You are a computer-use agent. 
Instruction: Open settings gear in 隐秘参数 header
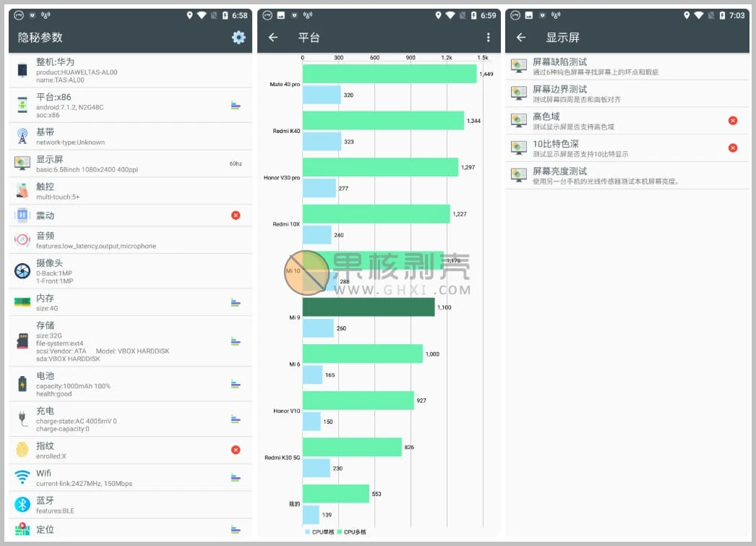tap(239, 37)
